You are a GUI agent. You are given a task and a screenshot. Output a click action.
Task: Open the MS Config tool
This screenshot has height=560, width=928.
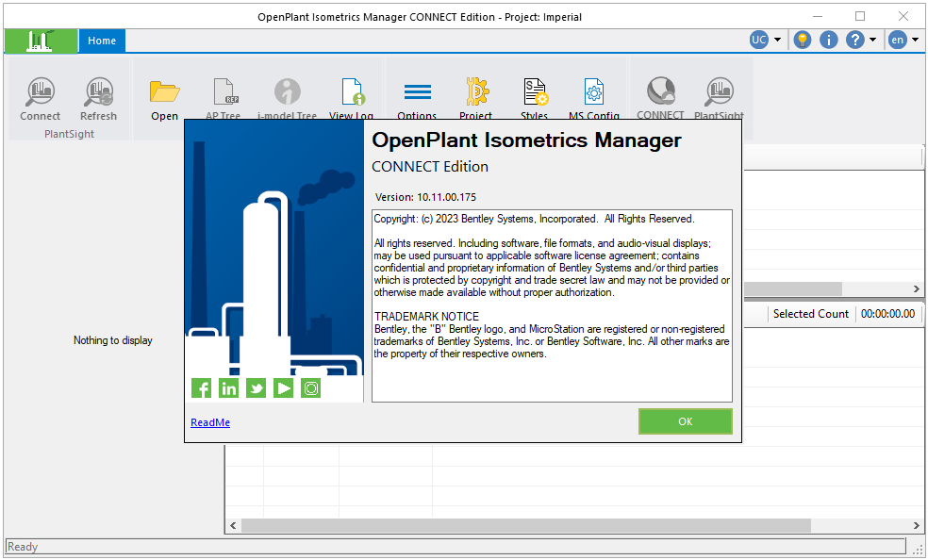(593, 91)
